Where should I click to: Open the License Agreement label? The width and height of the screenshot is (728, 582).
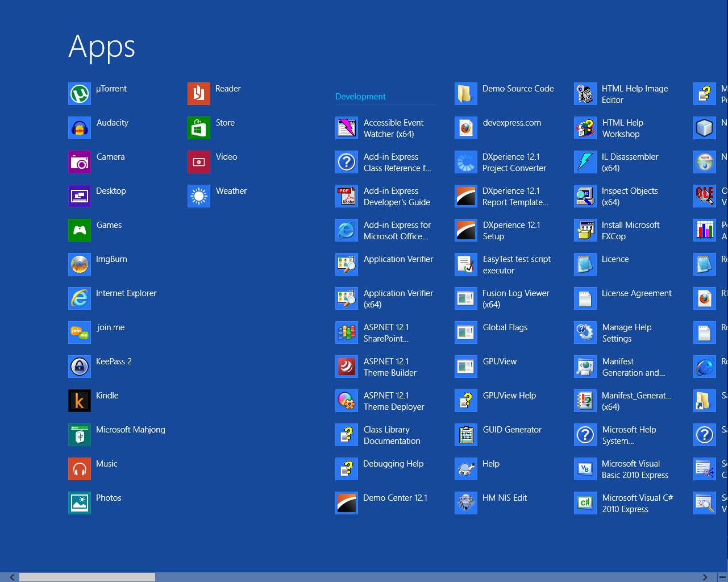coord(637,293)
